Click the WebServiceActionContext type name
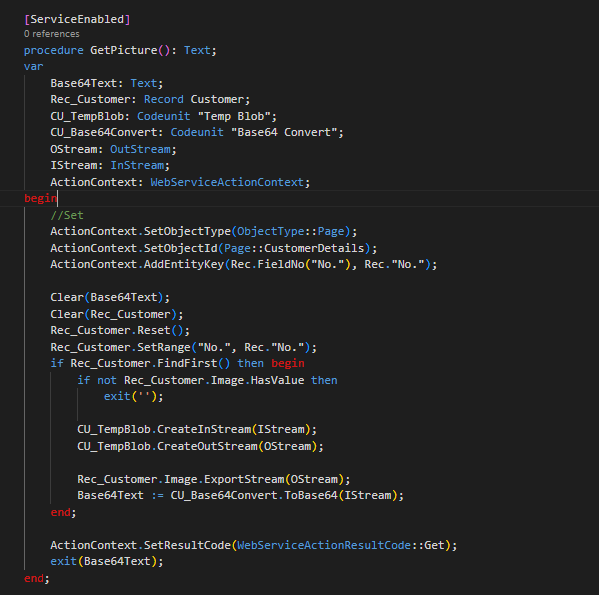Viewport: 599px width, 595px height. (x=227, y=182)
